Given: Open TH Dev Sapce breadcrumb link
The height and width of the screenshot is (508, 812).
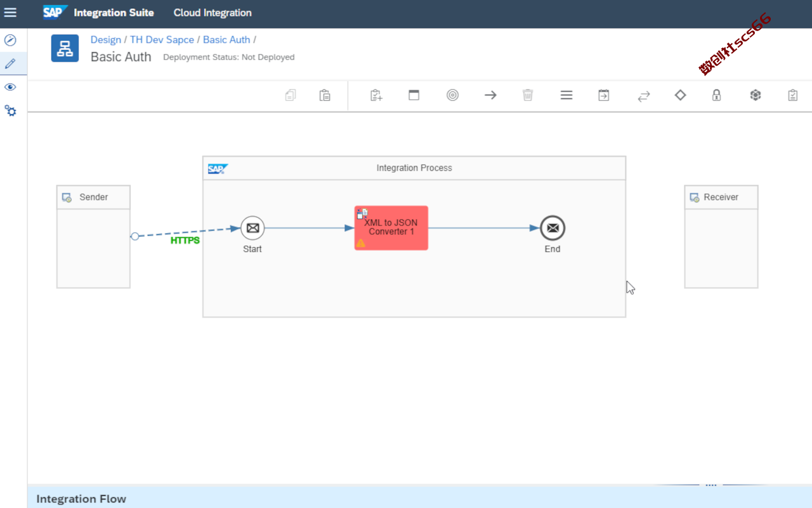Looking at the screenshot, I should [x=162, y=39].
